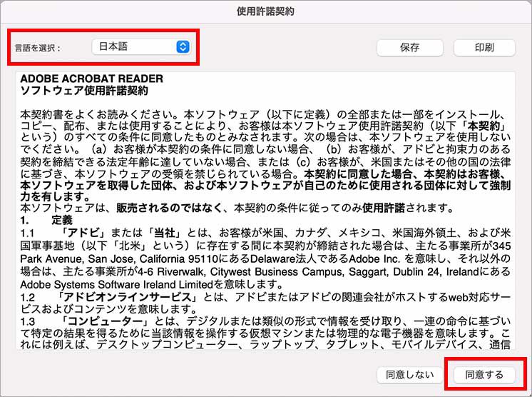Click the ADOBE ACROBAT READER heading
Image resolution: width=532 pixels, height=397 pixels.
(91, 79)
